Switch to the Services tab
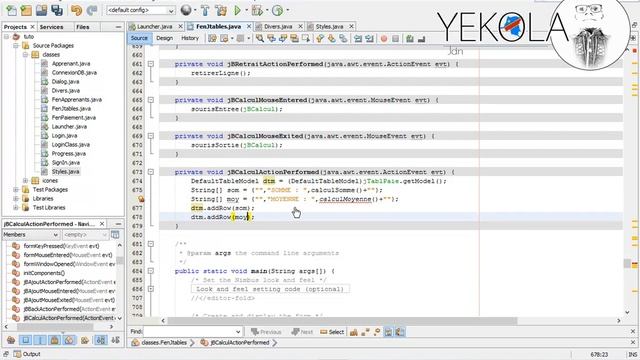The height and width of the screenshot is (360, 640). coord(51,27)
